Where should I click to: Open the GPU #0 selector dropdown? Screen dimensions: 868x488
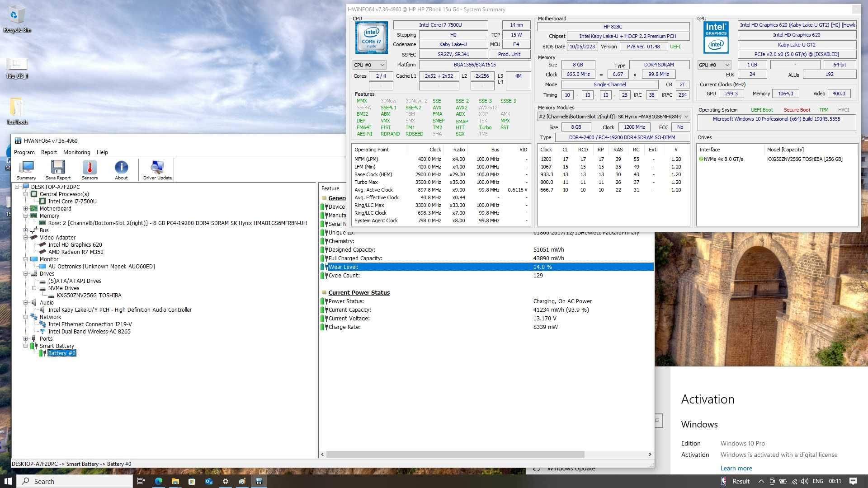pos(714,65)
